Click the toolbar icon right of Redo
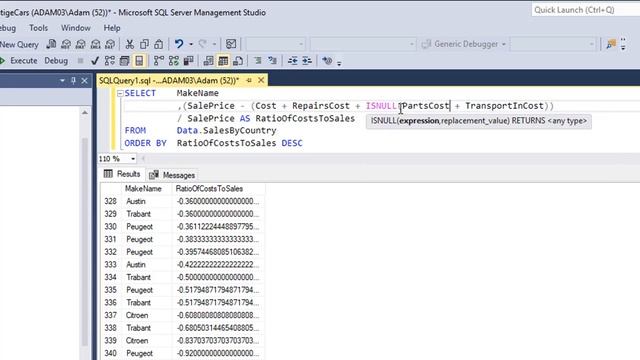Viewport: 640px width, 360px height. (x=231, y=44)
